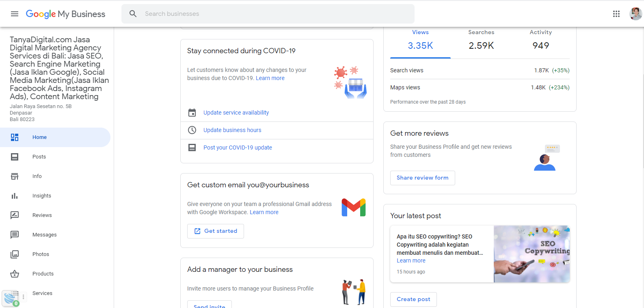
Task: Click Learn more in latest post
Action: [x=411, y=260]
